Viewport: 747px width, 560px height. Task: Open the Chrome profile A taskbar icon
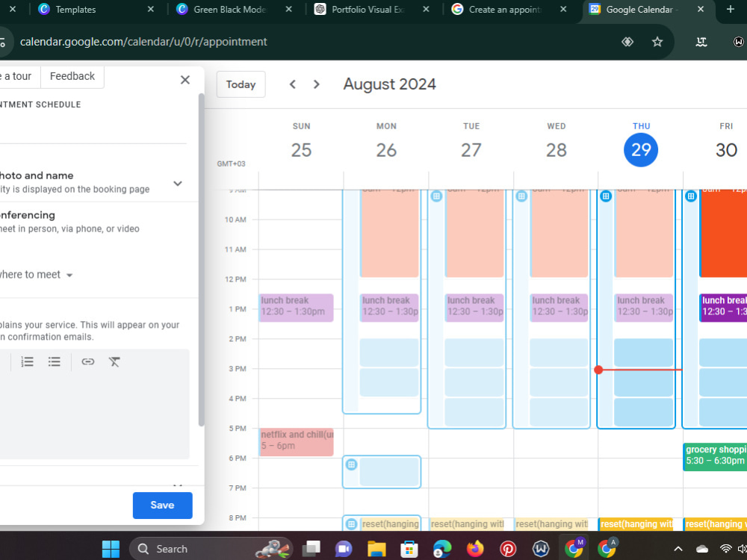point(607,549)
